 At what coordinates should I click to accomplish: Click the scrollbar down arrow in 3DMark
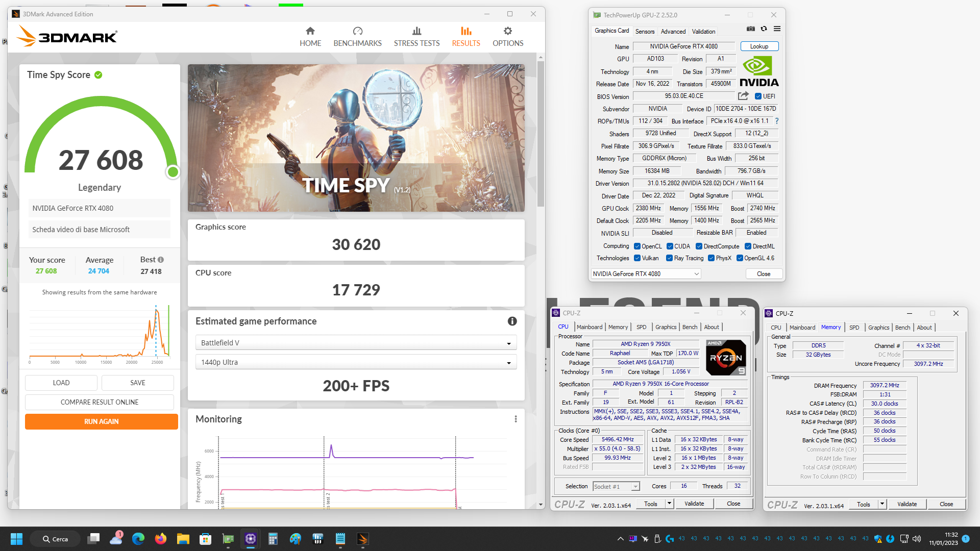pos(541,505)
